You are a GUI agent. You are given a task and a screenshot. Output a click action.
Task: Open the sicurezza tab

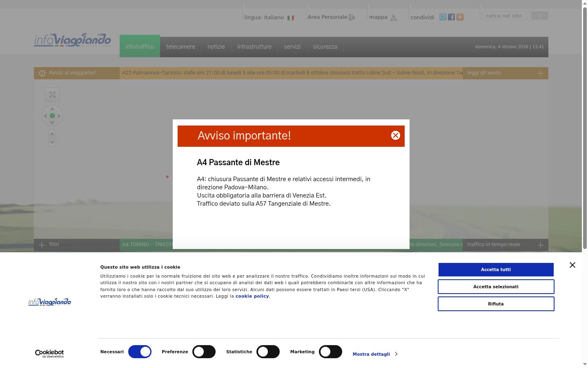pyautogui.click(x=325, y=47)
